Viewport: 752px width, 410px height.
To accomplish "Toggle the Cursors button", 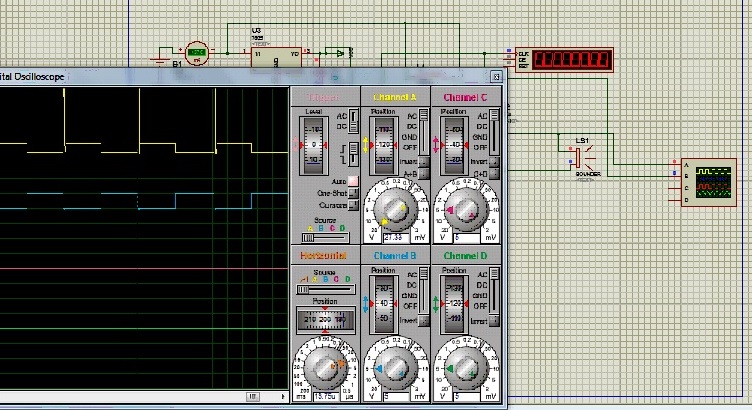I will click(353, 205).
